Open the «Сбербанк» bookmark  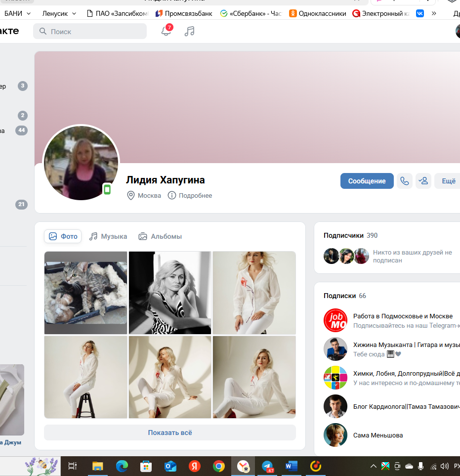[251, 13]
